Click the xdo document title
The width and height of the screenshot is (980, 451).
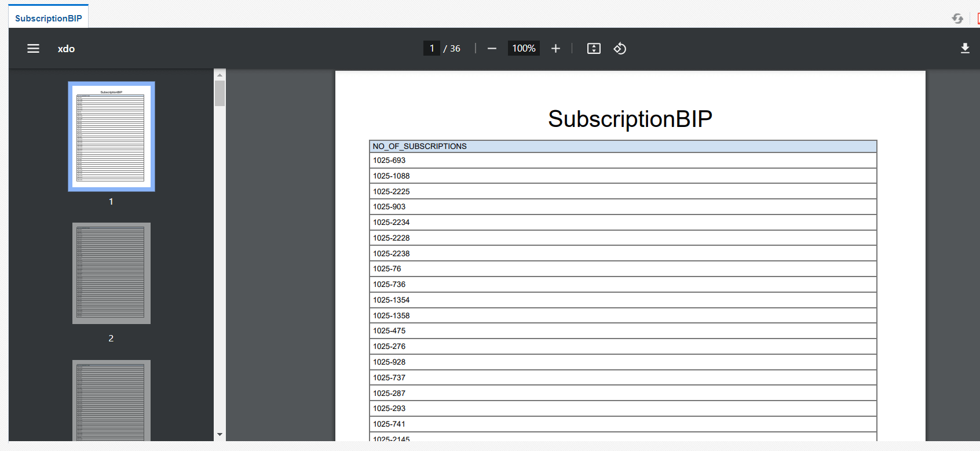tap(66, 49)
